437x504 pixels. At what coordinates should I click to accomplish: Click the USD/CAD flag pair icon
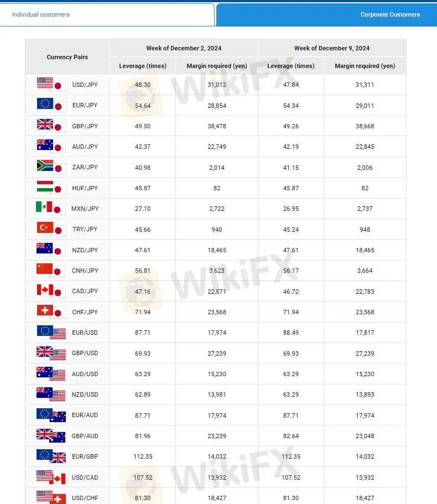coord(51,477)
